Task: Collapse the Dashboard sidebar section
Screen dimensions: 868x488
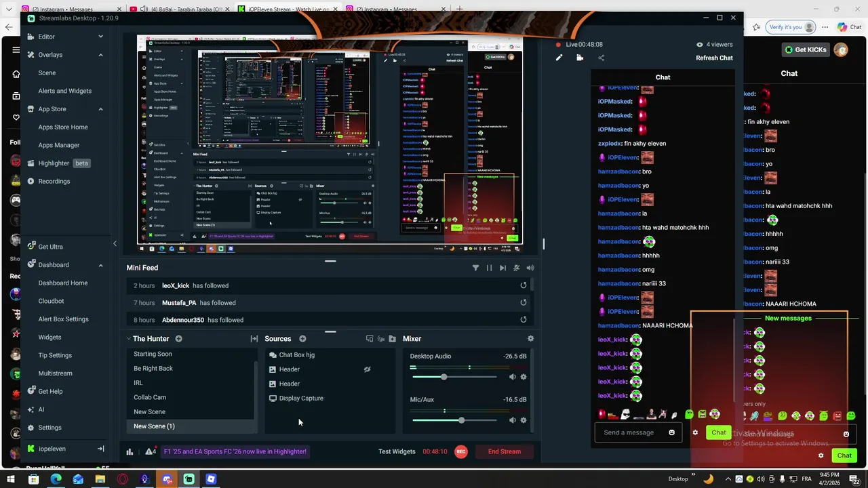Action: click(x=100, y=265)
